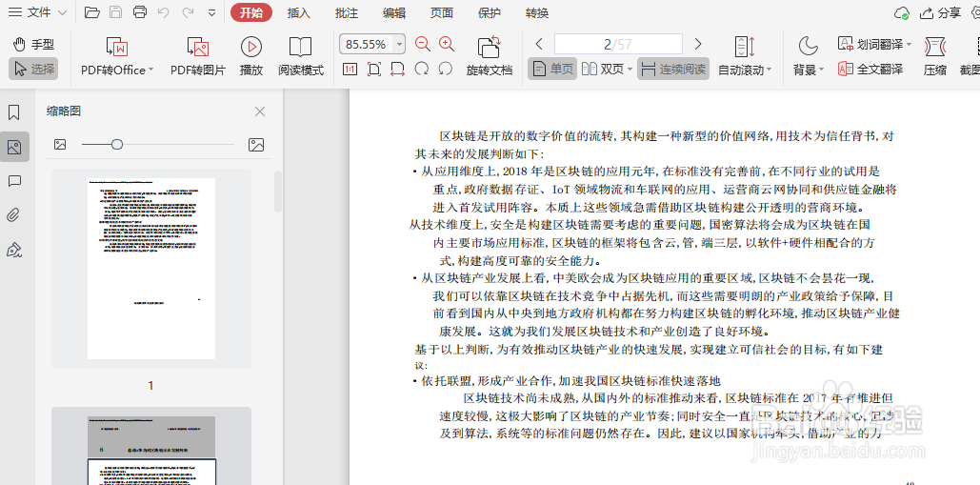The height and width of the screenshot is (485, 980).
Task: Click the page number input field
Action: (x=618, y=45)
